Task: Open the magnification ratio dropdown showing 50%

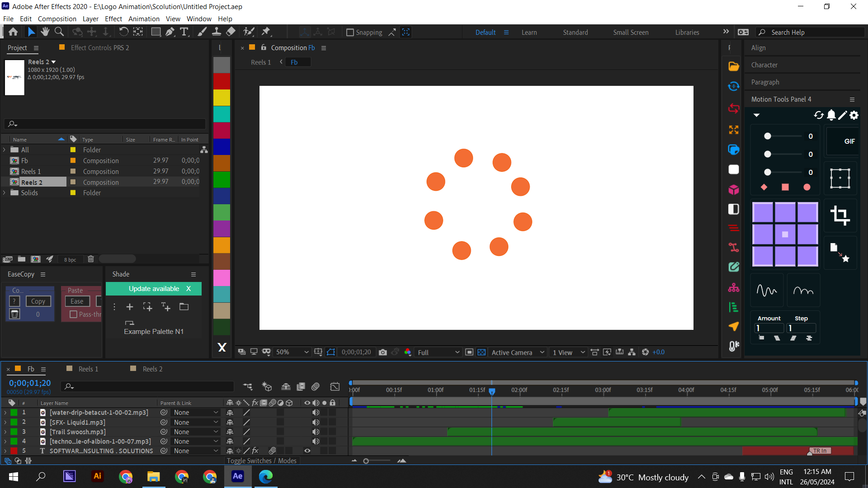Action: 292,352
